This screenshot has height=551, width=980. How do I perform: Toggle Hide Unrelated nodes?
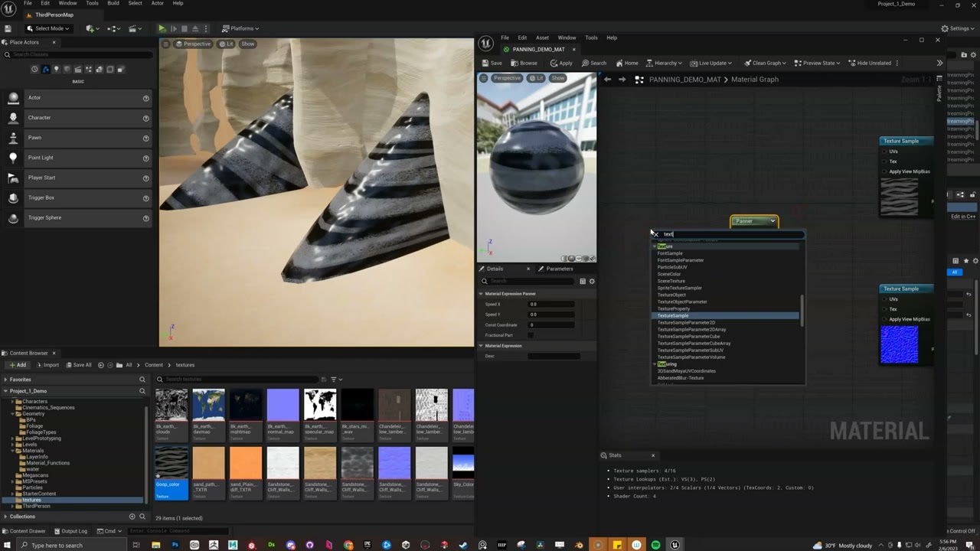869,63
